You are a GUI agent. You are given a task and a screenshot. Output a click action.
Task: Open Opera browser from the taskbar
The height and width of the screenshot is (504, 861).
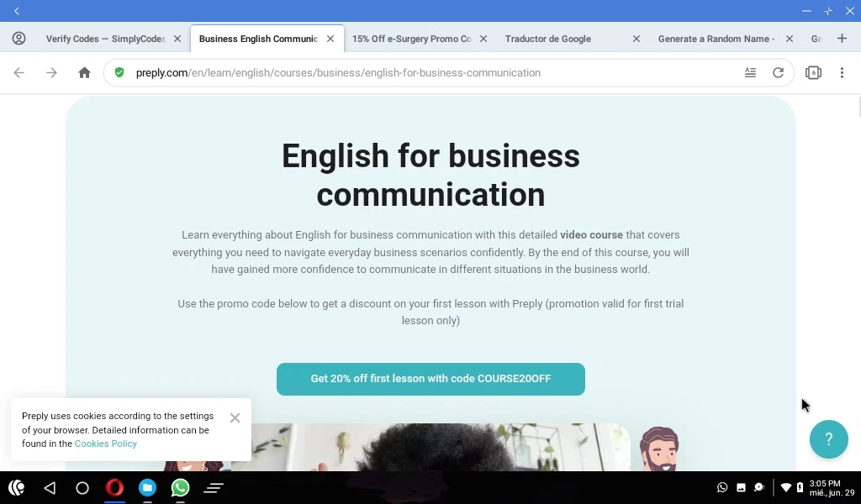(114, 487)
